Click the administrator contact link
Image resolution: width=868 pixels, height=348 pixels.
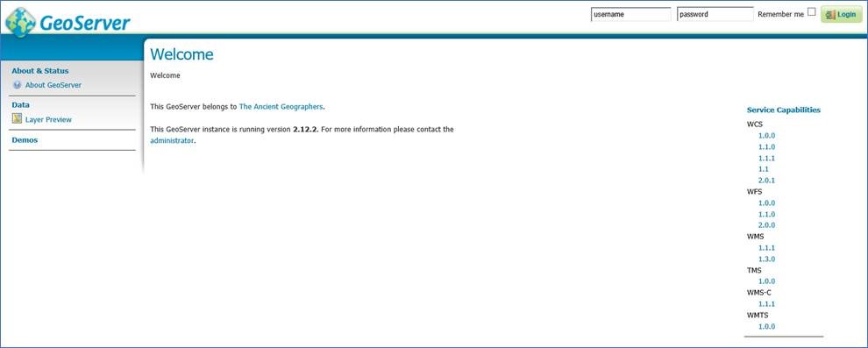[x=172, y=140]
